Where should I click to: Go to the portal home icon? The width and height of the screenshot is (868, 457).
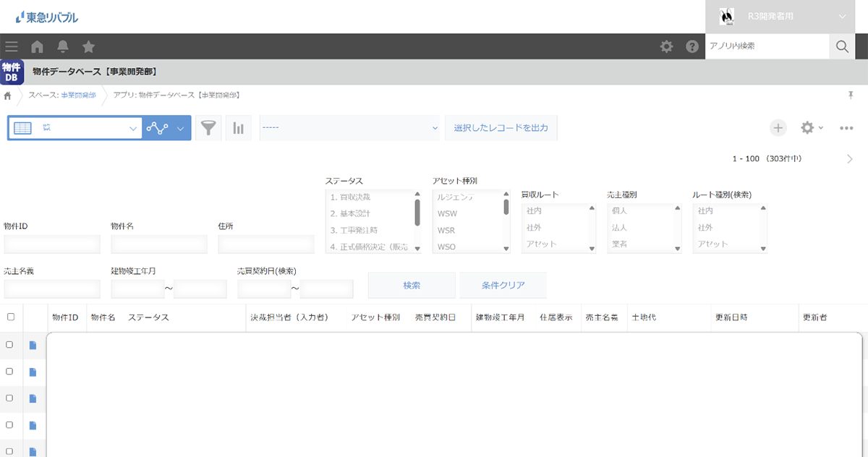click(37, 47)
